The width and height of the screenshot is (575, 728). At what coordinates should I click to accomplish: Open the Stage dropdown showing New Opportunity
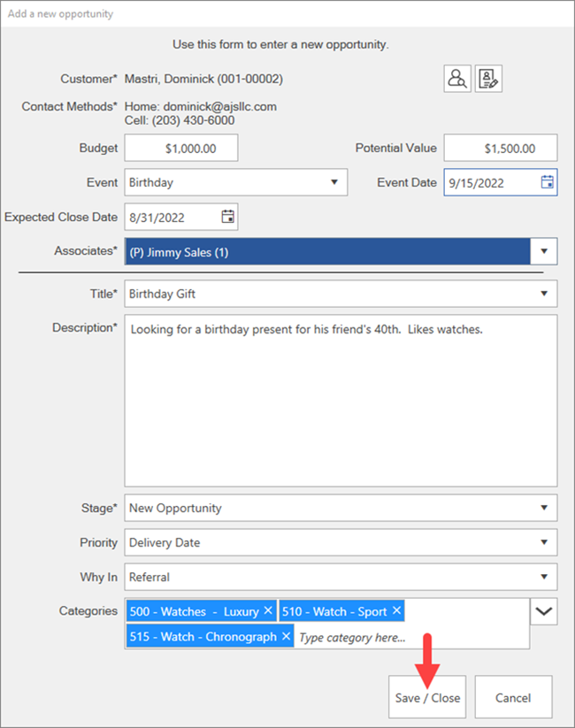click(544, 508)
